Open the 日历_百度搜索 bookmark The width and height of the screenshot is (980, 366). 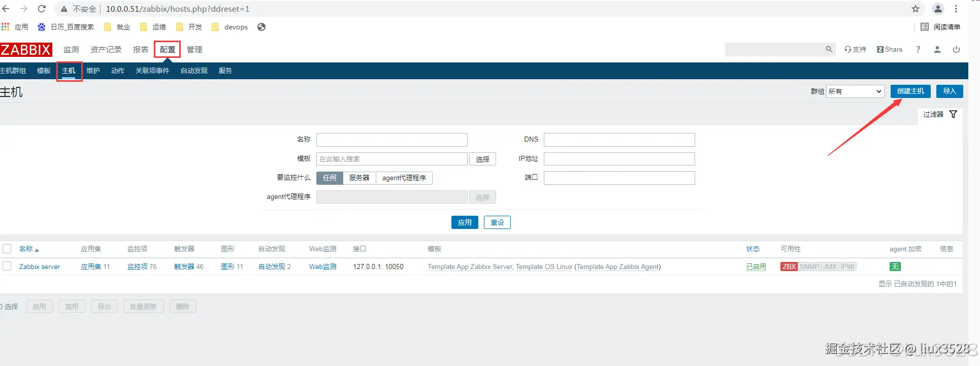(66, 27)
